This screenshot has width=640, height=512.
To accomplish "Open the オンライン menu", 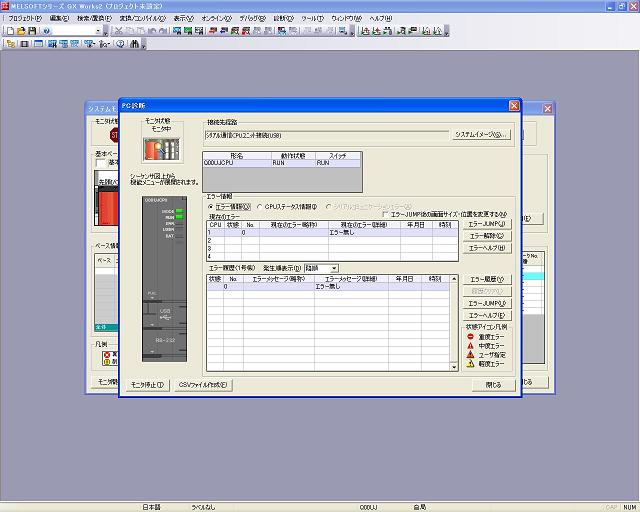I will pyautogui.click(x=216, y=18).
